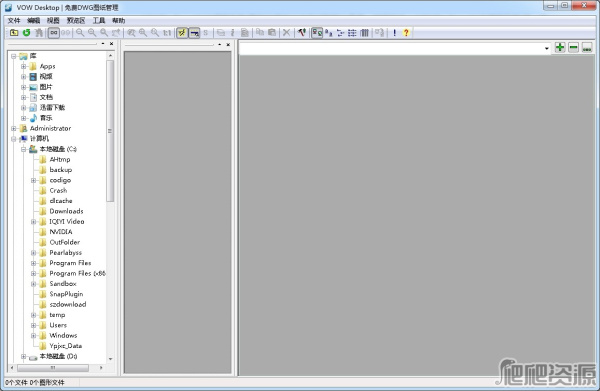Expand the Administrator tree node
Screen dimensions: 600x391
14,129
